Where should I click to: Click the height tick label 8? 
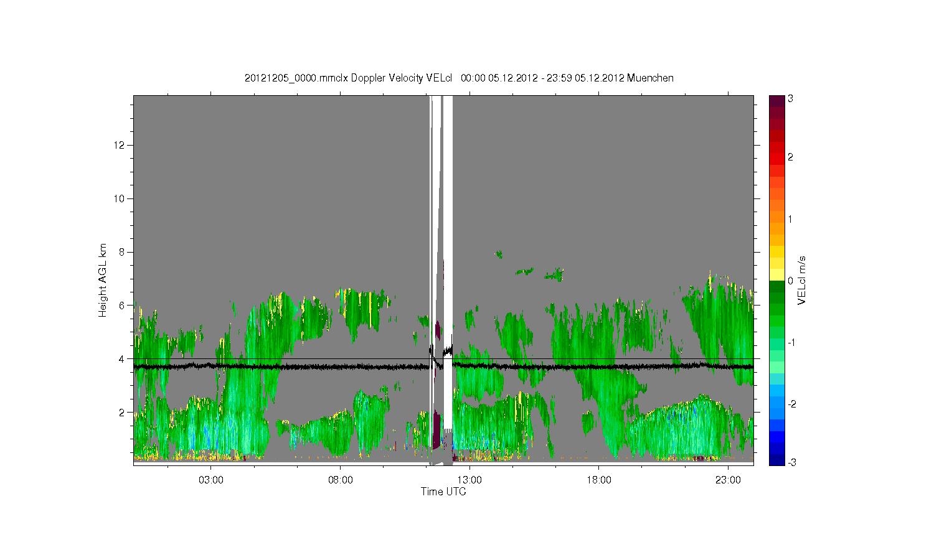coord(123,252)
